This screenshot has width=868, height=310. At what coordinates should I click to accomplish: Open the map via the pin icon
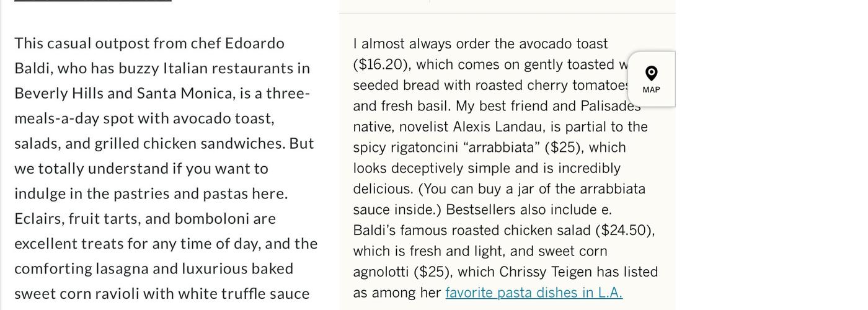tap(651, 73)
